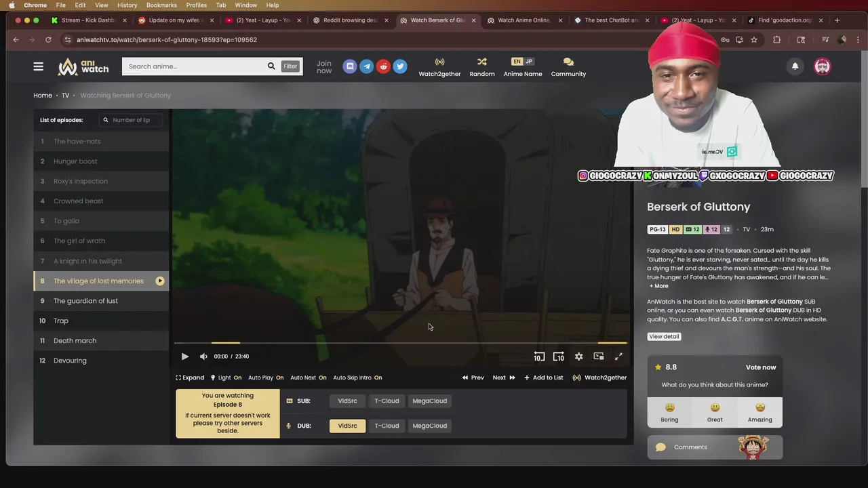Open the player settings gear
The height and width of the screenshot is (488, 868).
tap(578, 357)
